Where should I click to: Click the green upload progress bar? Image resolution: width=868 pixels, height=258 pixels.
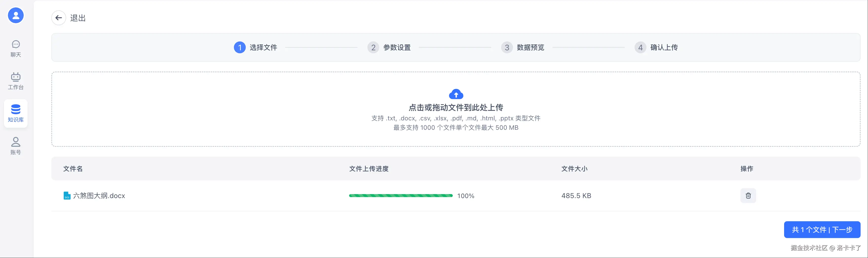coord(401,196)
